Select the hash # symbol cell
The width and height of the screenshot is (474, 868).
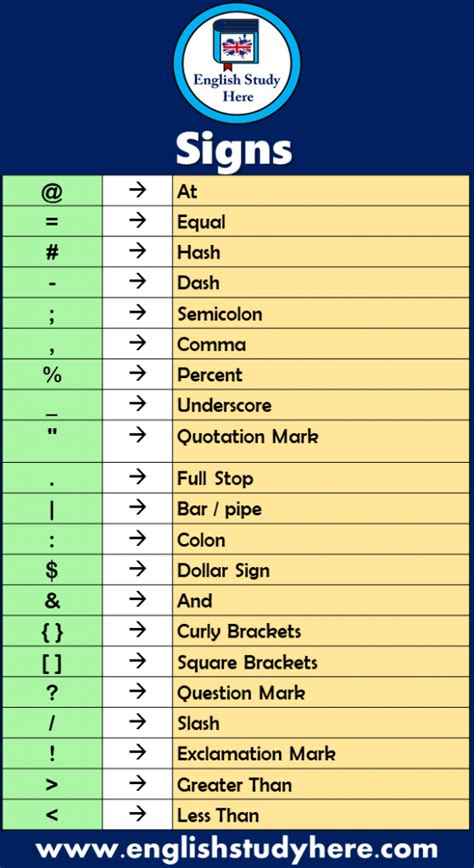click(x=51, y=252)
